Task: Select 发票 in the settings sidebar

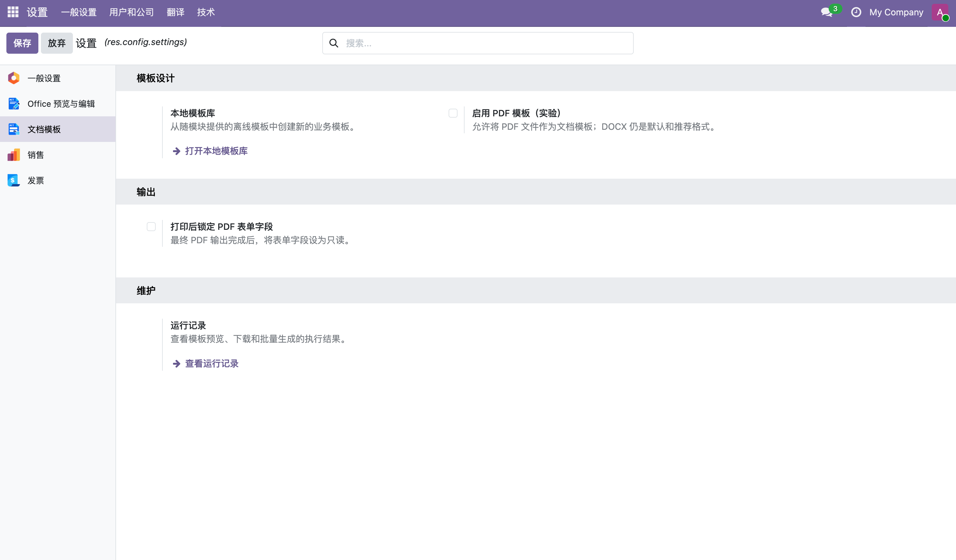Action: (58, 181)
